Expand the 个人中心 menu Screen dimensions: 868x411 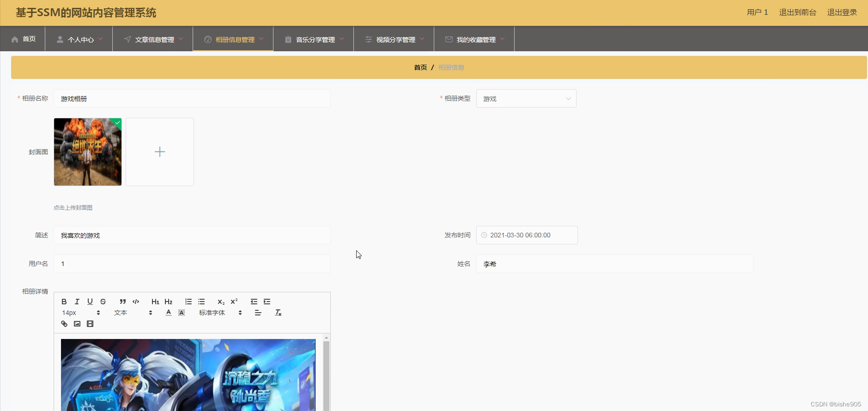79,39
